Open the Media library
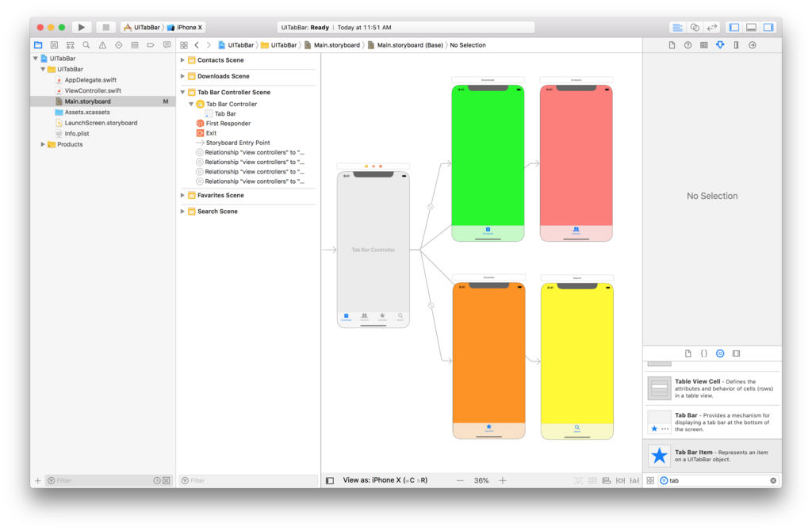Viewport: 812px width, 531px height. point(736,353)
